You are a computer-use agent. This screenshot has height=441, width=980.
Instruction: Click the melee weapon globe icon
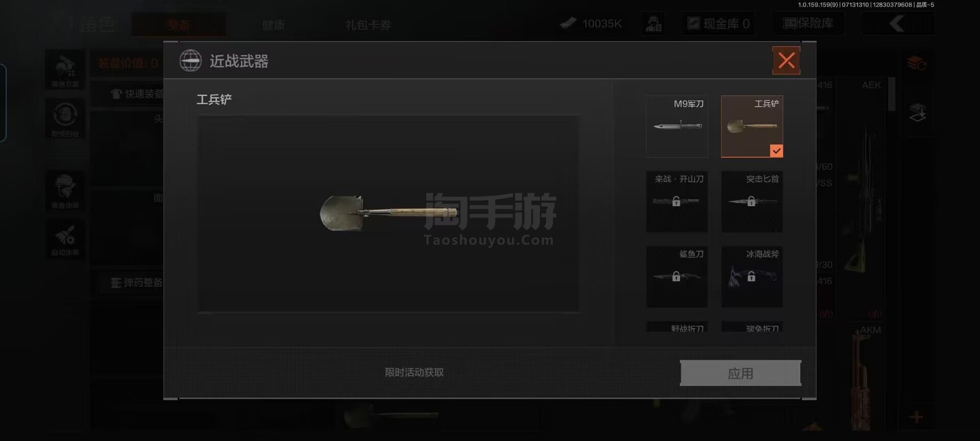tap(190, 61)
